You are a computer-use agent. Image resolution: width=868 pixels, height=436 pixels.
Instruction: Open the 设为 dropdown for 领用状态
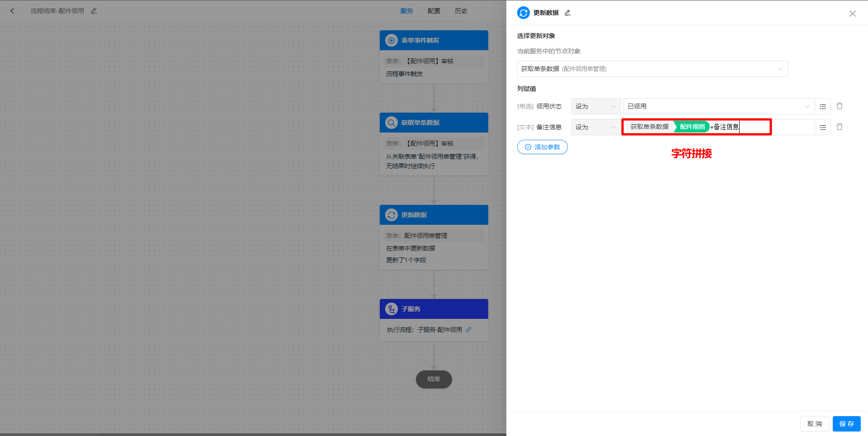pyautogui.click(x=595, y=106)
